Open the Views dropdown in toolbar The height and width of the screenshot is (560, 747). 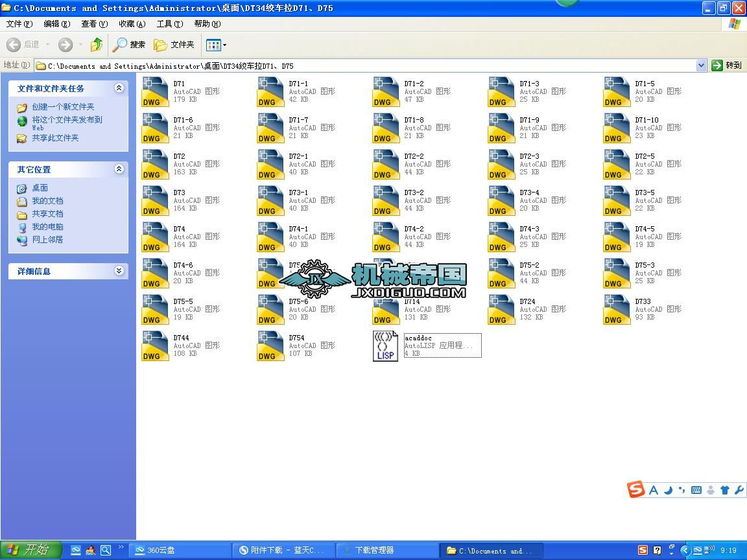coord(217,45)
